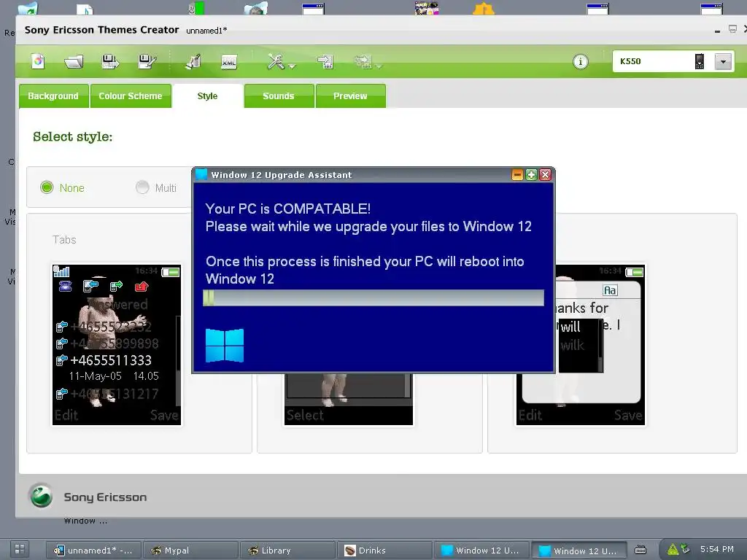Click the unnamed1* title text
This screenshot has width=747, height=560.
(x=206, y=31)
